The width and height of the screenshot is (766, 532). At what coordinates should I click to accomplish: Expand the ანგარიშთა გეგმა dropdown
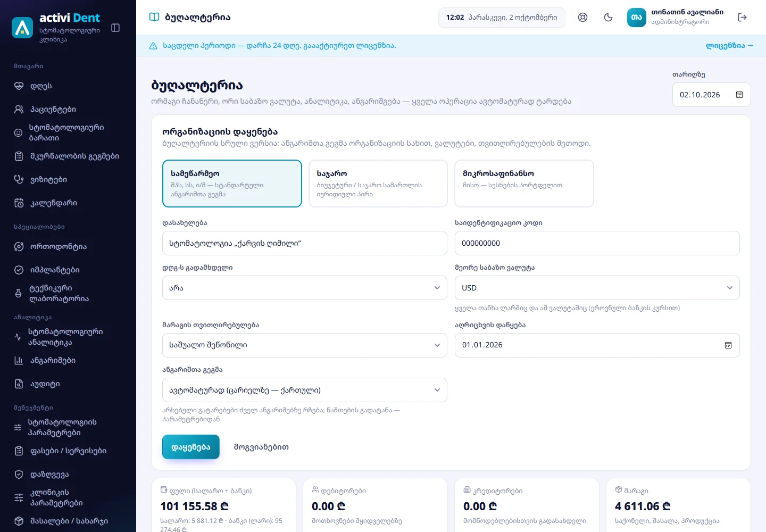point(304,390)
